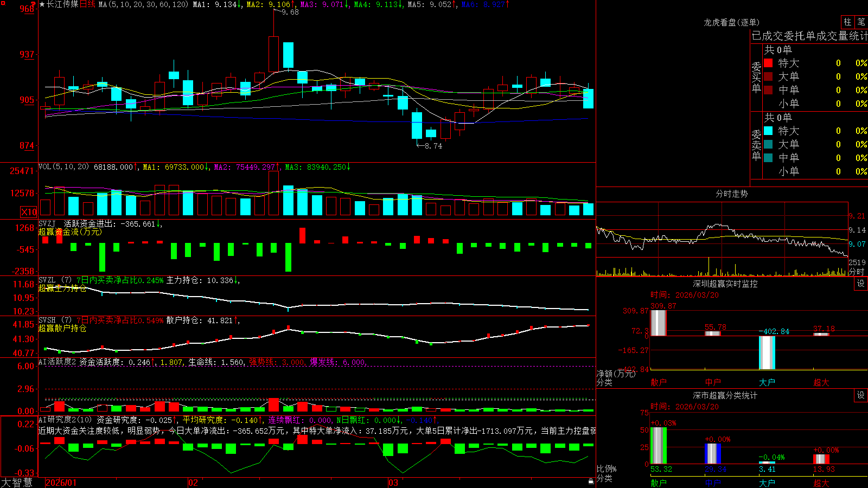This screenshot has width=868, height=488.
Task: Click 爆发线: 6.000 label
Action: pos(338,362)
